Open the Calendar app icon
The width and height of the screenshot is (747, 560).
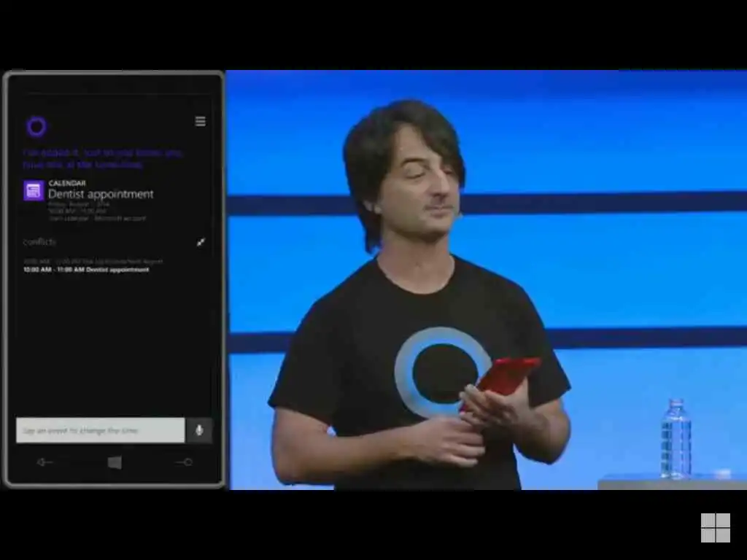click(34, 190)
